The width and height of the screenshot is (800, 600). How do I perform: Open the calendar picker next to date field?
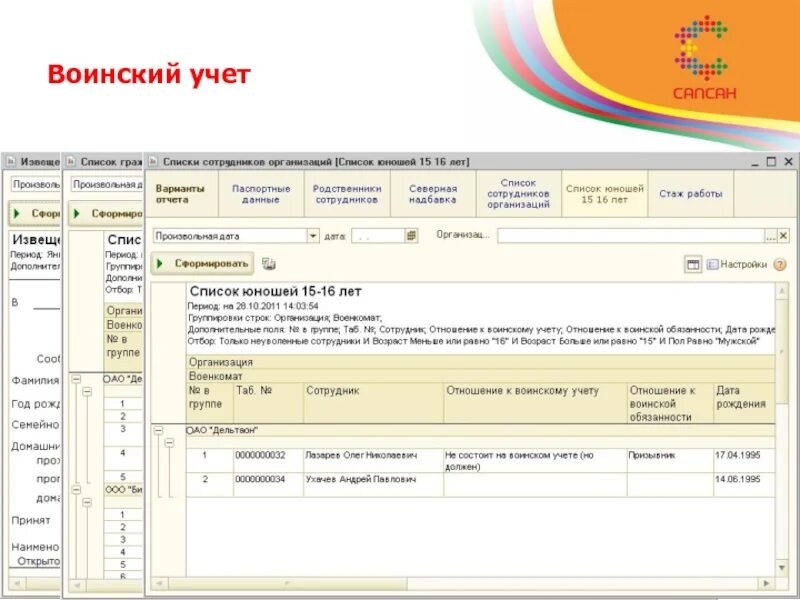point(411,236)
